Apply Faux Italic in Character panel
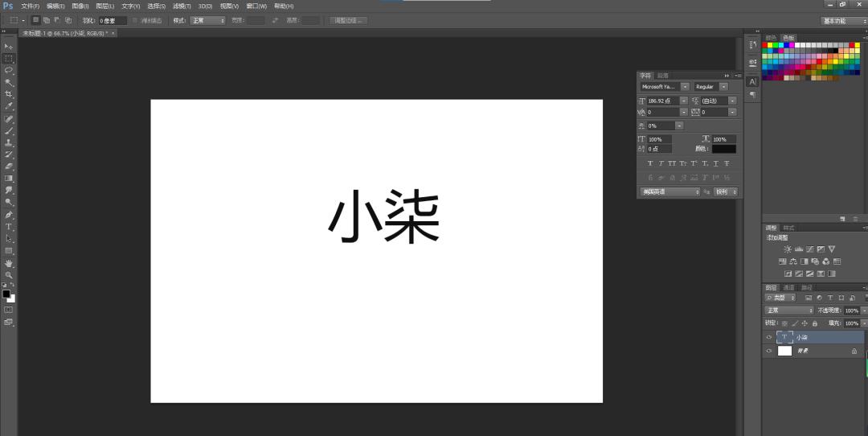This screenshot has height=436, width=868. [661, 163]
